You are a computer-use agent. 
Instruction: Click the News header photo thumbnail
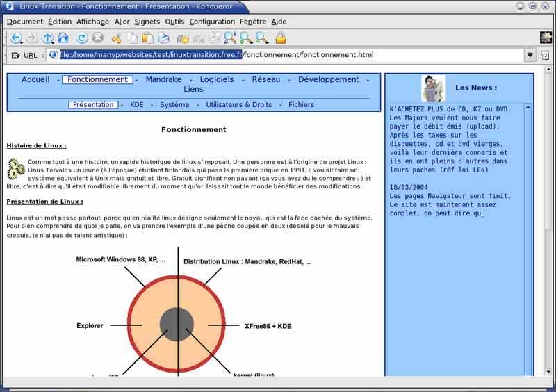(x=433, y=88)
